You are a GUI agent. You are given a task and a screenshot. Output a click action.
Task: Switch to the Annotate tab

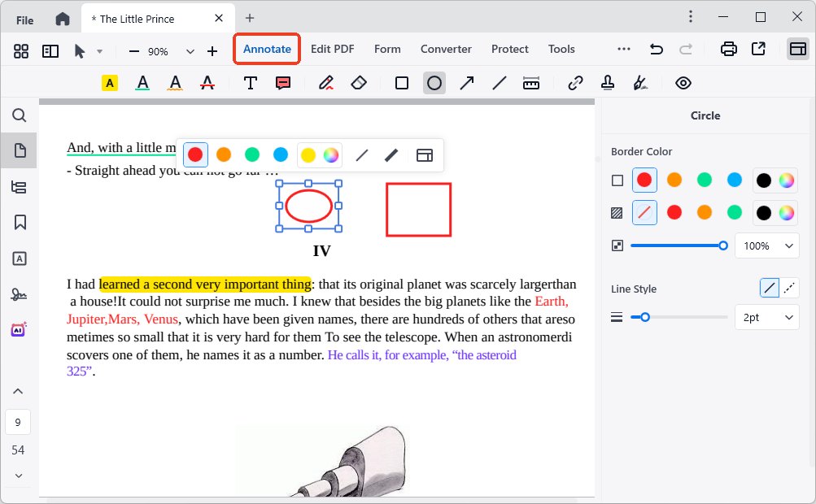point(266,49)
